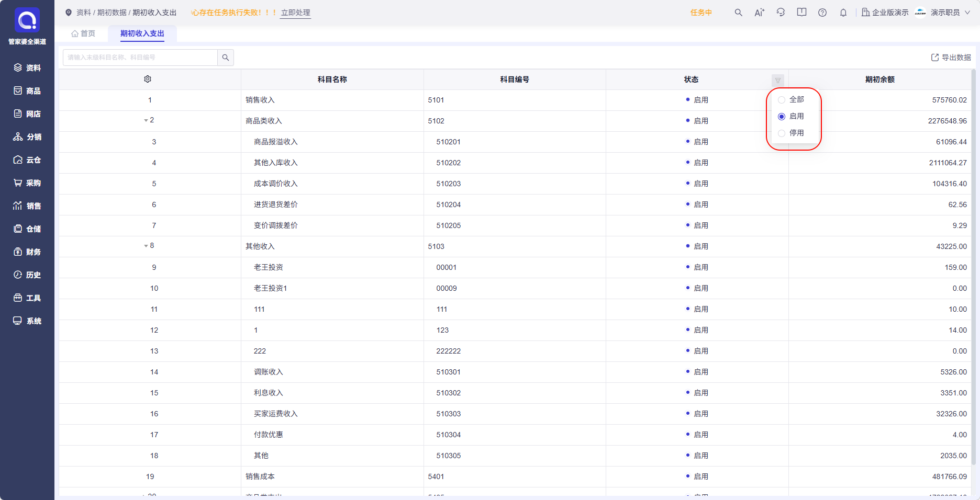
Task: Click the 575760.02 balance value
Action: [950, 100]
